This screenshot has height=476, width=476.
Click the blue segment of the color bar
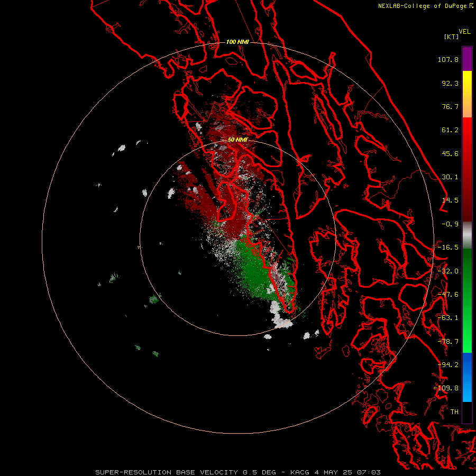(x=467, y=377)
